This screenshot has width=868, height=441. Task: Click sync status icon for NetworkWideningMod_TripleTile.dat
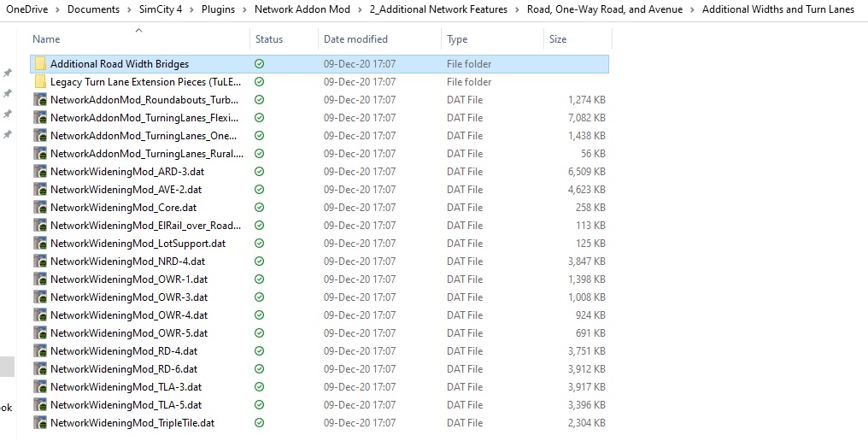click(x=259, y=423)
